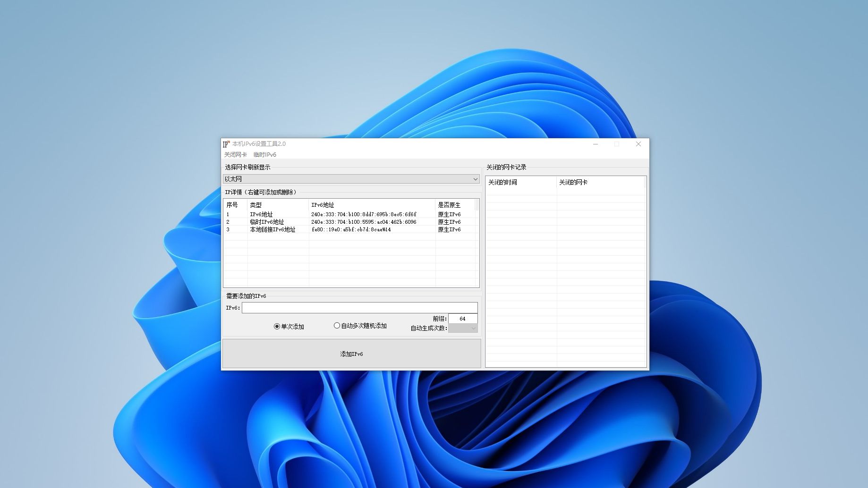The image size is (868, 488).
Task: Select the 本地链接IPv6地址 row
Action: (x=331, y=229)
